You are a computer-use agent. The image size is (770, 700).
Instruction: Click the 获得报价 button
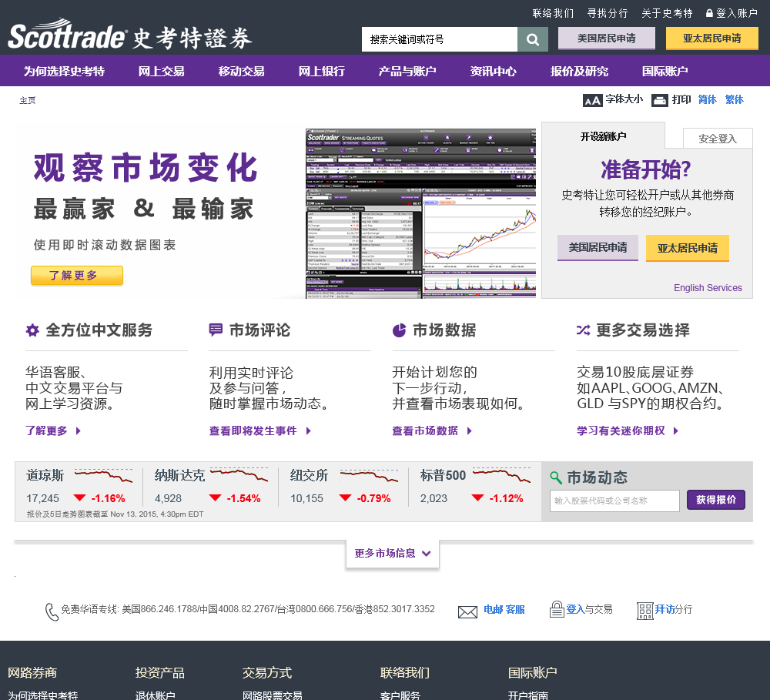[716, 500]
